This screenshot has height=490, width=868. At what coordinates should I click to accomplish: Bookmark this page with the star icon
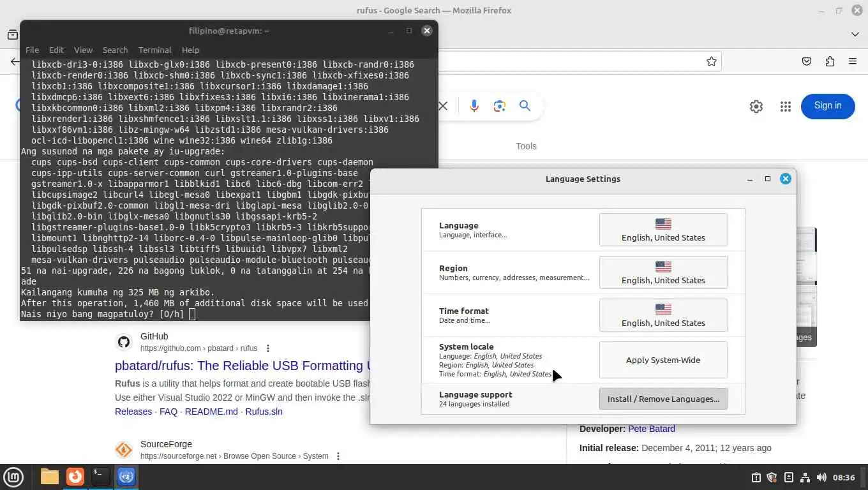point(712,61)
